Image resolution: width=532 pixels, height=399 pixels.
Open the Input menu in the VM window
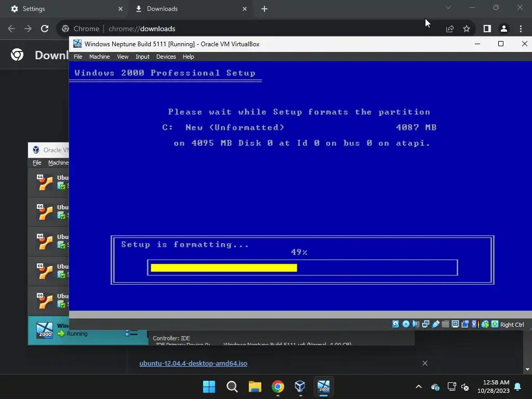[x=142, y=57]
